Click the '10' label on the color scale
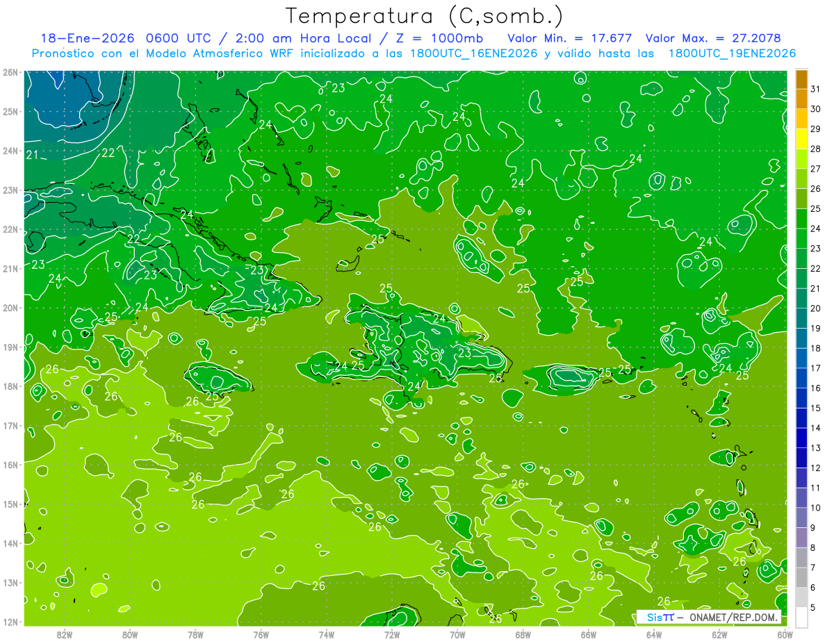834x644 pixels. click(x=816, y=507)
